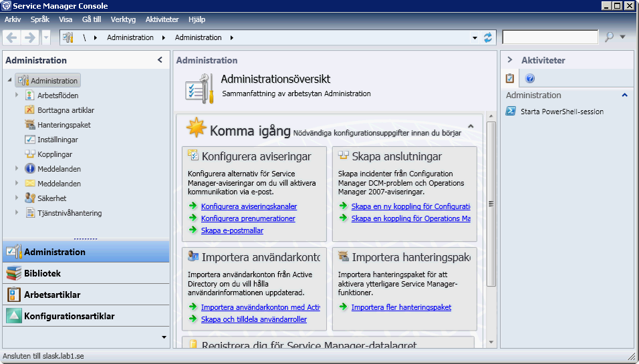Expand the Säkerhet tree node
639x364 pixels.
[x=17, y=198]
